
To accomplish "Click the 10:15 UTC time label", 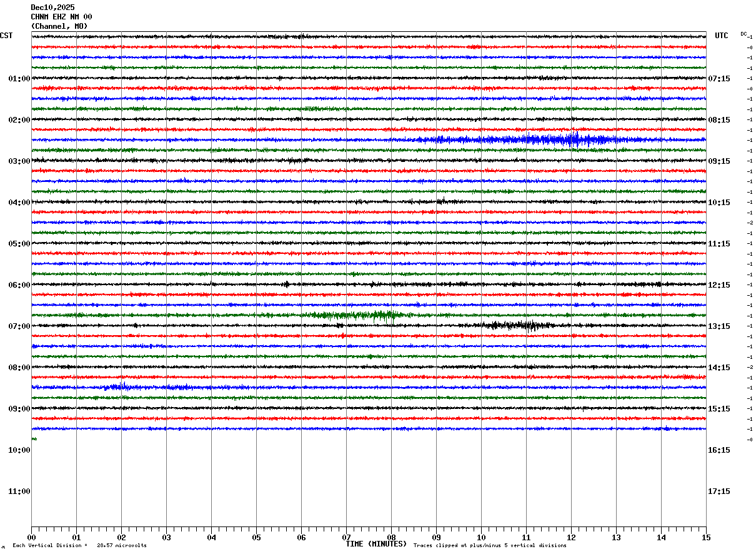I will [719, 202].
